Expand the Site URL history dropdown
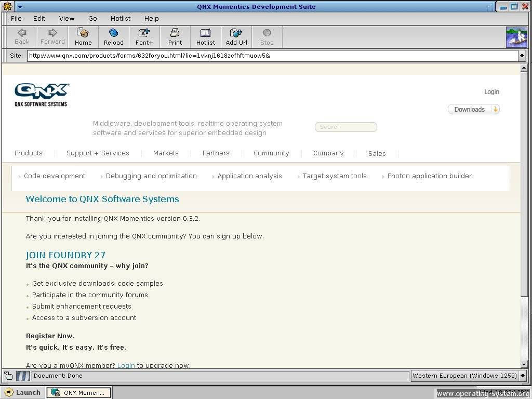 point(522,56)
